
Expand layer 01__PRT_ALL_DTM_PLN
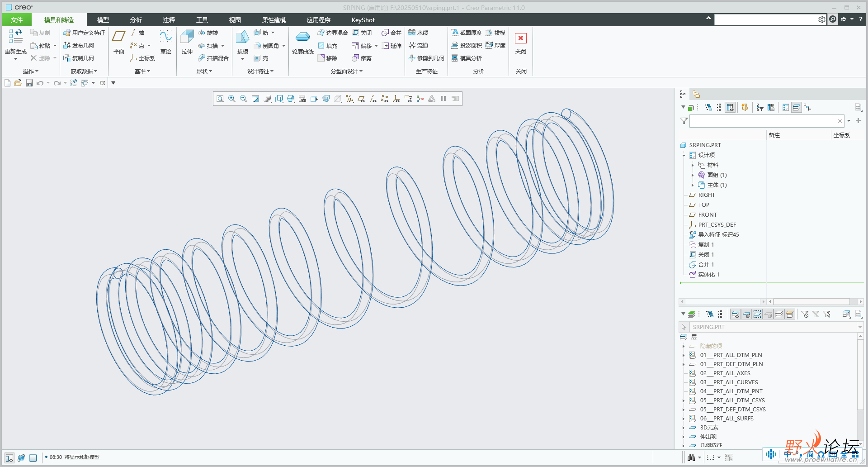point(684,355)
